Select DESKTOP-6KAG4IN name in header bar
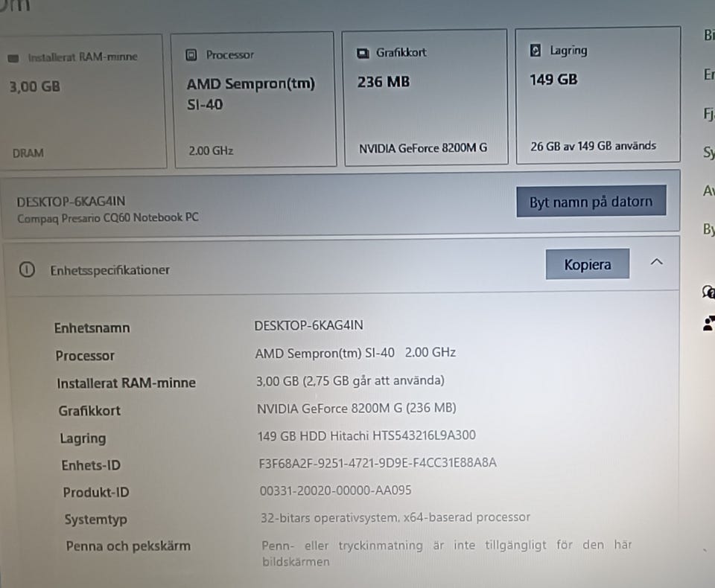Screen dimensions: 715x588 (71, 202)
